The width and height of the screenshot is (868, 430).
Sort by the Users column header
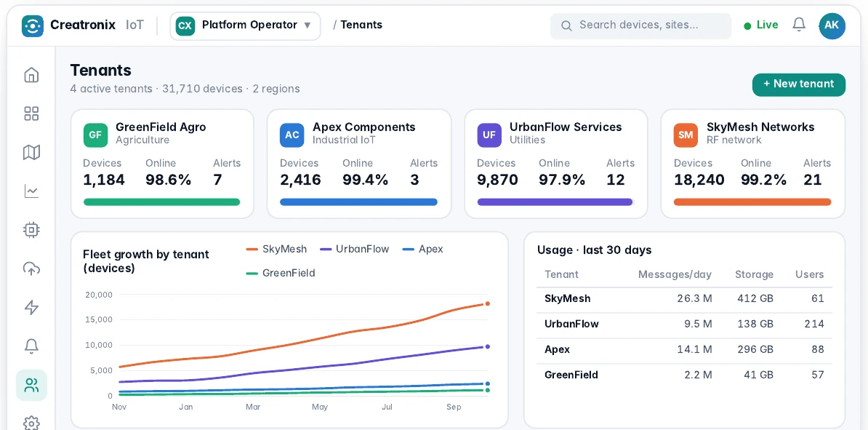tap(809, 274)
